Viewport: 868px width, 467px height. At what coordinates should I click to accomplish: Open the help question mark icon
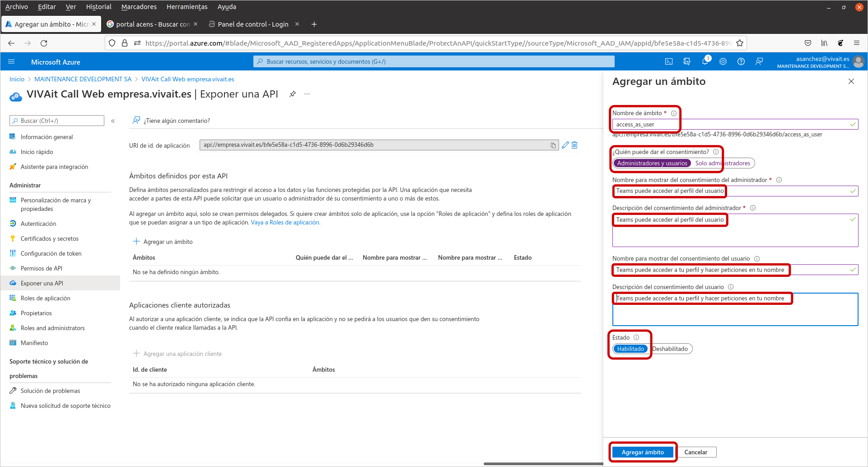[x=741, y=62]
